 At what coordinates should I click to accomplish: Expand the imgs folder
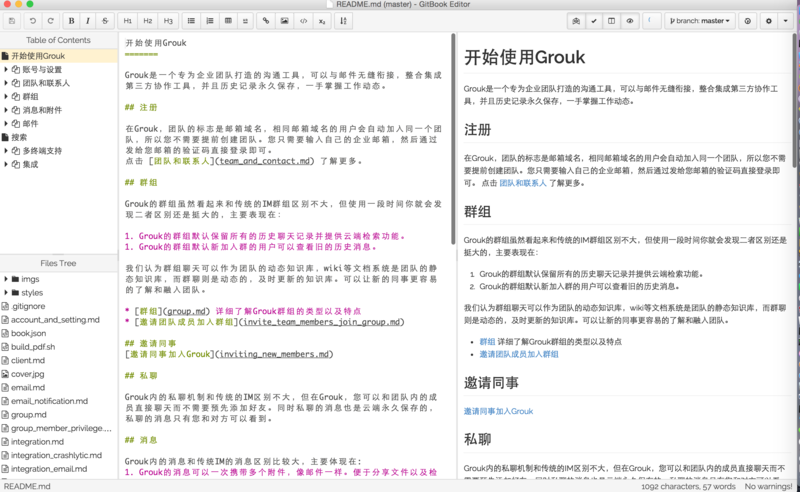[x=6, y=279]
